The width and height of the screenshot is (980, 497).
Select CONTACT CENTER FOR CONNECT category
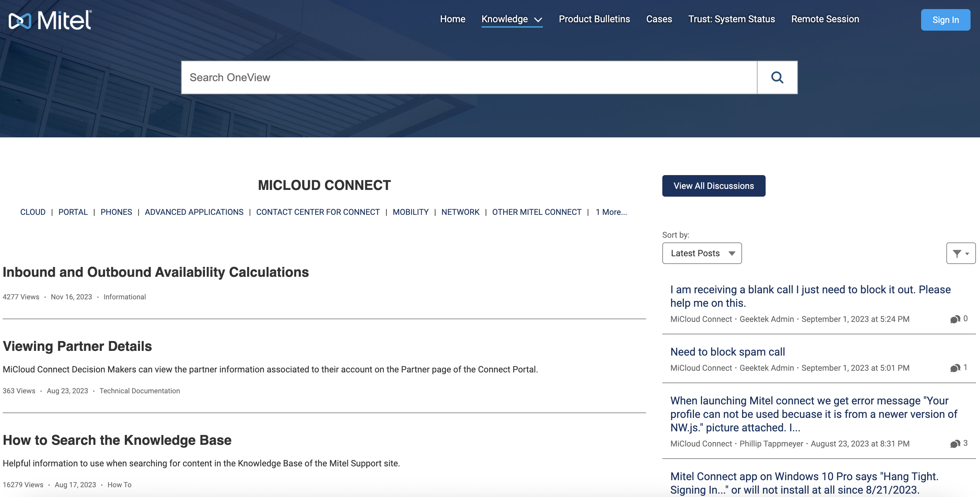click(x=318, y=212)
